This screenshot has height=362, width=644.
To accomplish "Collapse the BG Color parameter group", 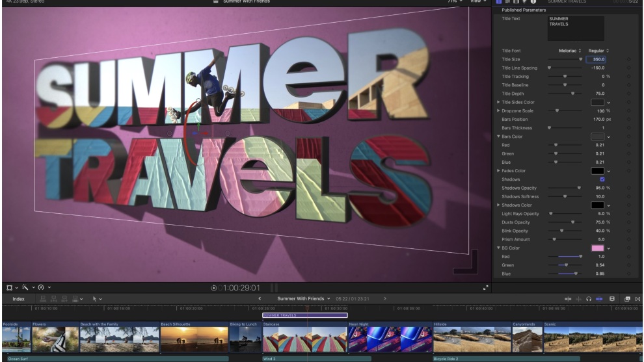I will point(498,248).
